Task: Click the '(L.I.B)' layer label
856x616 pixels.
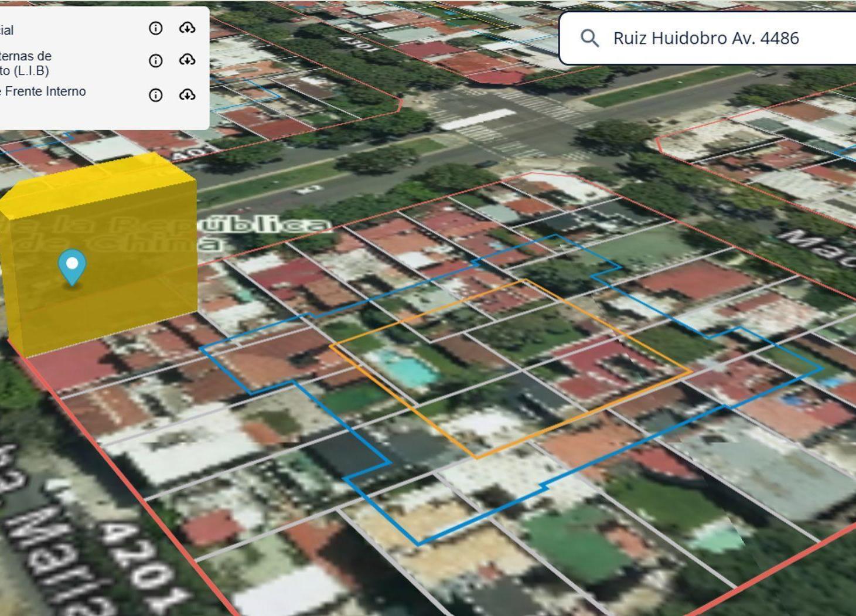Action: coord(30,71)
